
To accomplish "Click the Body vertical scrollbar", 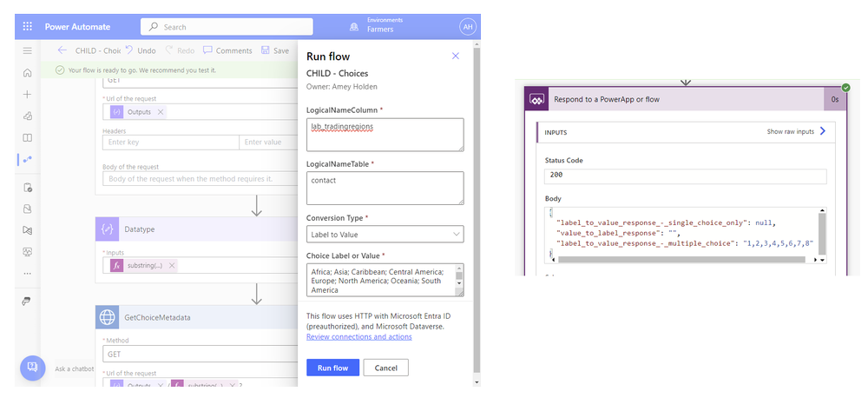I will coord(822,233).
